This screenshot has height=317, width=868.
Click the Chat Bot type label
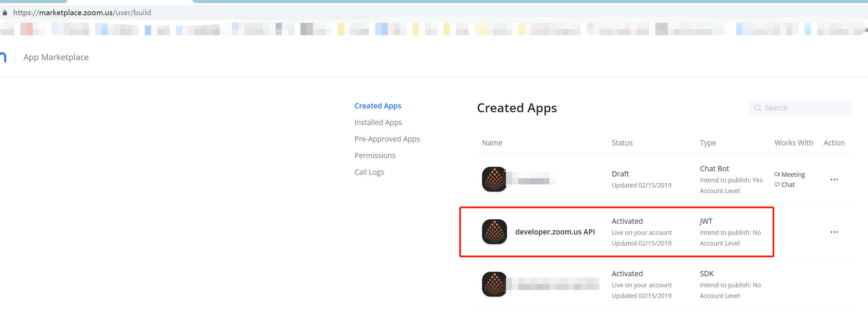(x=714, y=169)
